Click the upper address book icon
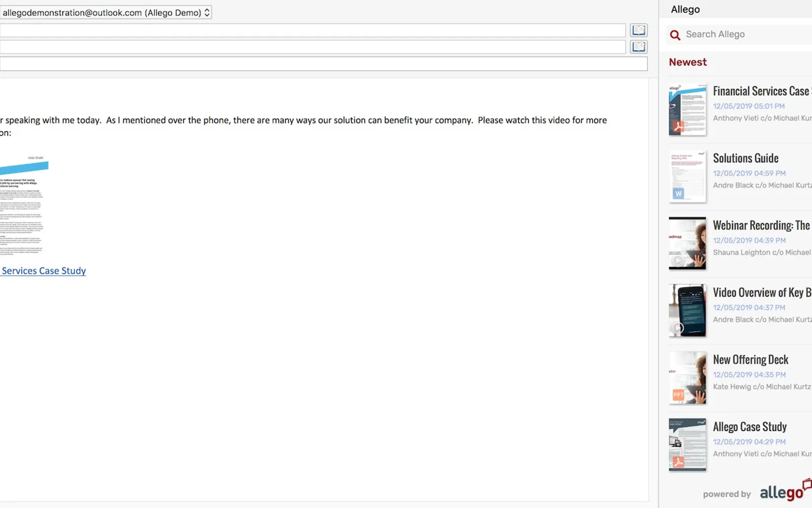The image size is (812, 508). pos(638,30)
